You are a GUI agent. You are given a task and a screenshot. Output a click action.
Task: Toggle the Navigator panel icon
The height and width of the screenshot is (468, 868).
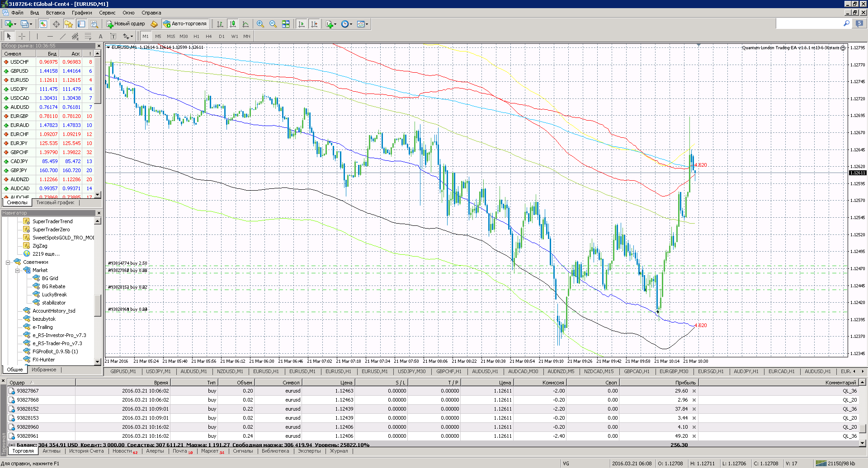coord(69,24)
